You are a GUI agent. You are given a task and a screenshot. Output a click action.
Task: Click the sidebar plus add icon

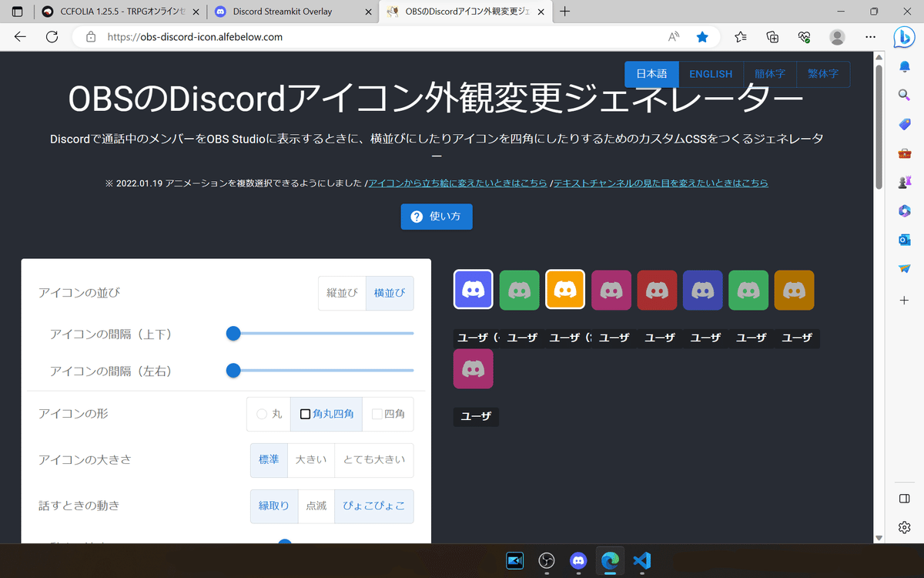pos(905,300)
